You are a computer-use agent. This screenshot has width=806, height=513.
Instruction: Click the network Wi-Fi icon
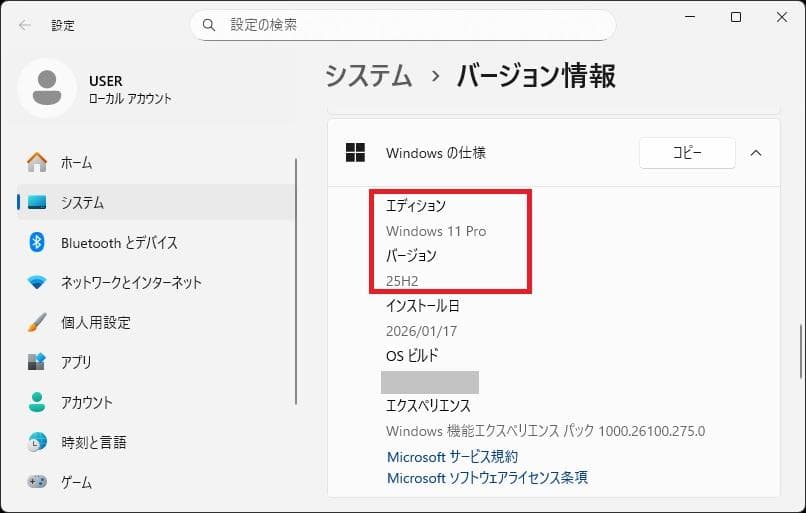click(36, 282)
